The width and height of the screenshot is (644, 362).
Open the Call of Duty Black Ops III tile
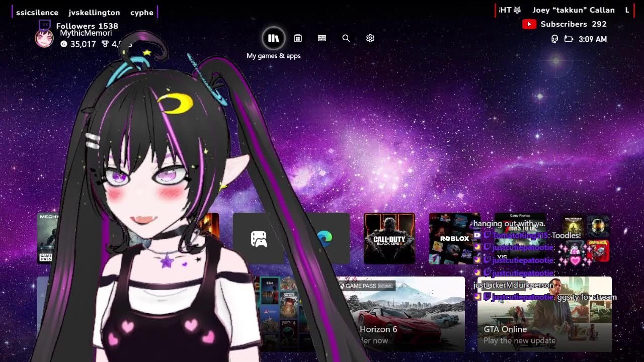tap(389, 238)
